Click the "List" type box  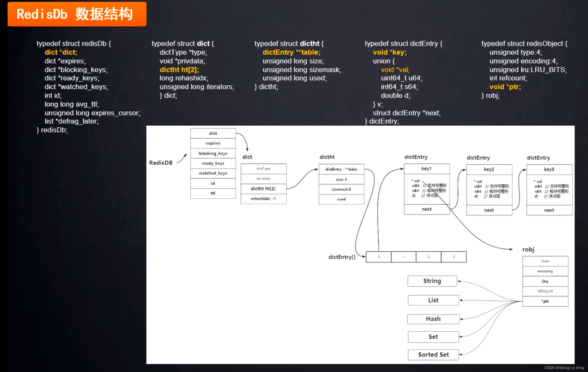tap(433, 300)
